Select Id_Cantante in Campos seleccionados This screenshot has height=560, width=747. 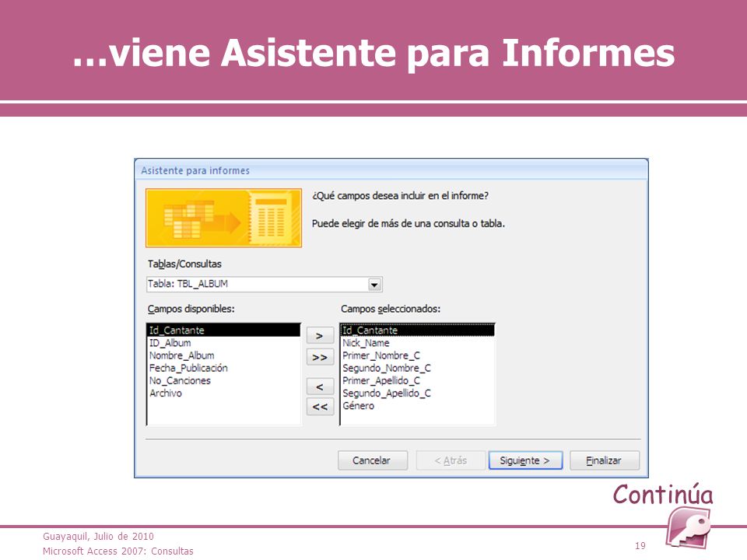tap(417, 330)
